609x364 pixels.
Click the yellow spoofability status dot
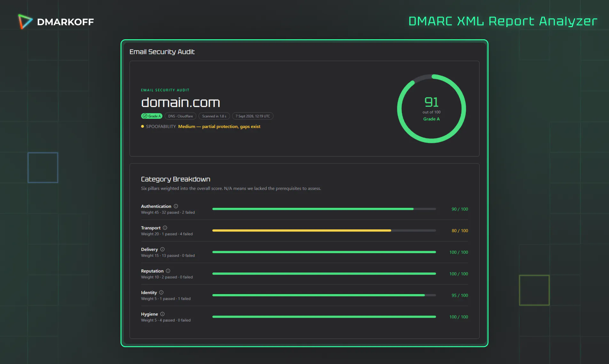click(143, 126)
